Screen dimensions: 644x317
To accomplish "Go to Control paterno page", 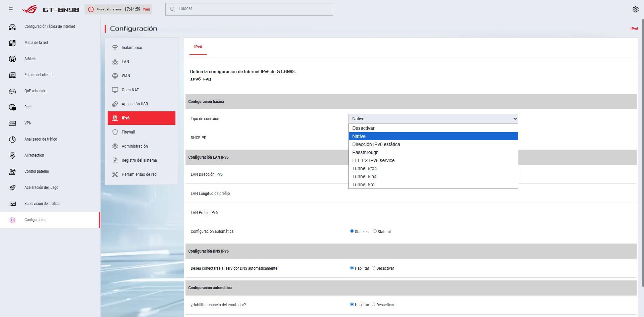I will (x=50, y=171).
